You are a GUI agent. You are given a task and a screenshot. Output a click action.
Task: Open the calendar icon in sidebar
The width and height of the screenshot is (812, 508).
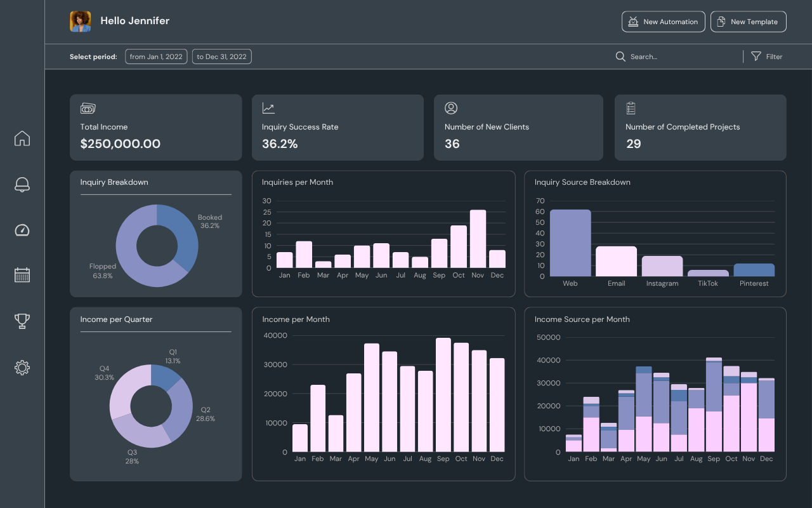click(22, 275)
